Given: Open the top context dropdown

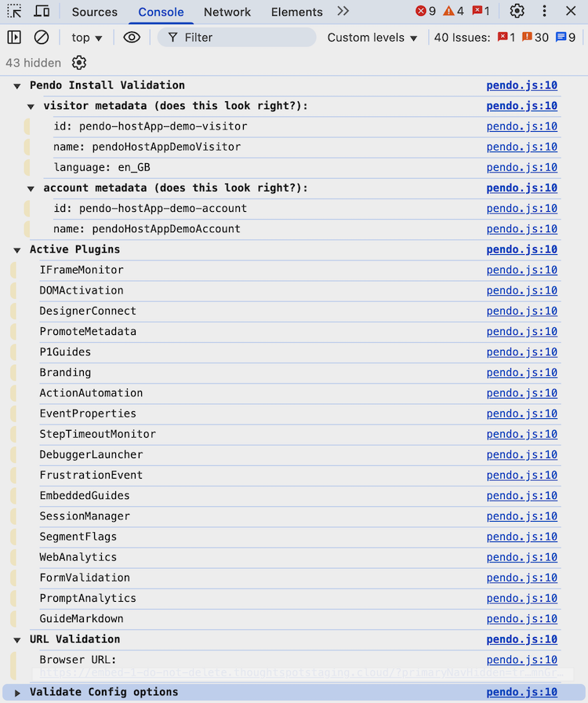Looking at the screenshot, I should pyautogui.click(x=86, y=38).
